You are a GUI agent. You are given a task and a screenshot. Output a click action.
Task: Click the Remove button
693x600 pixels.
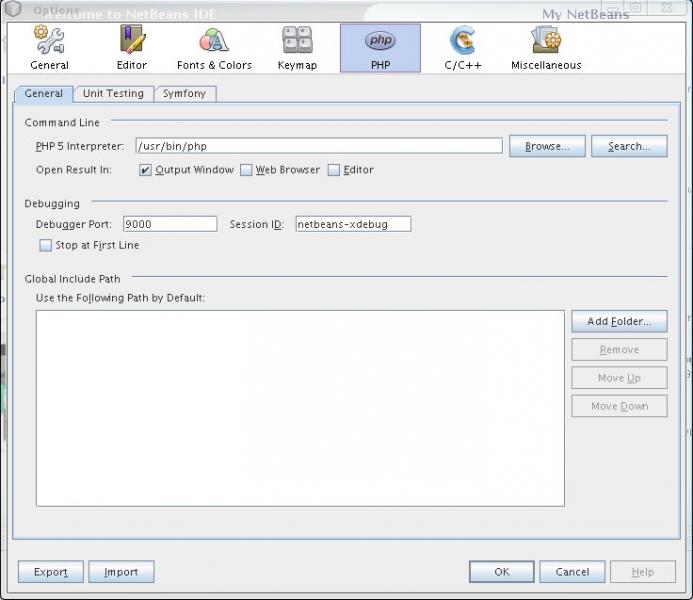619,349
